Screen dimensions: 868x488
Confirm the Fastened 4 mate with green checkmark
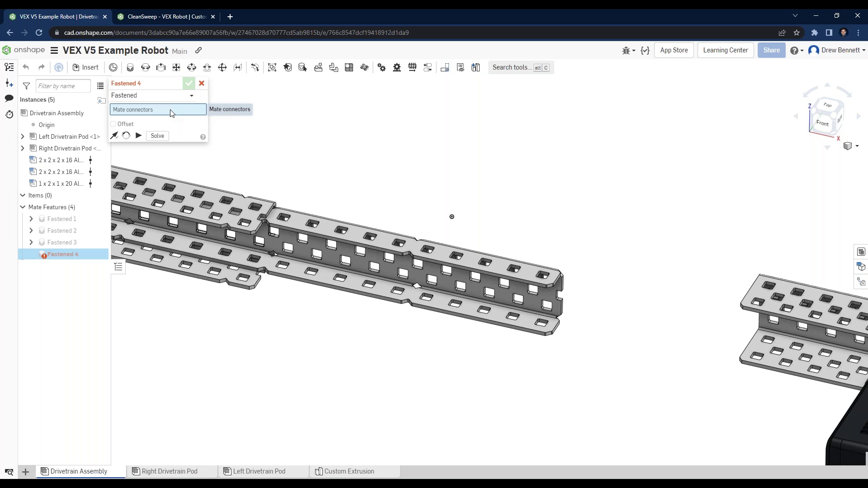coord(189,83)
